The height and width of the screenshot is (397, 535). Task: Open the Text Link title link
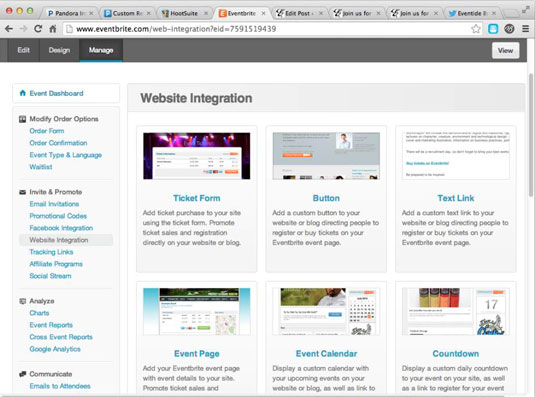tap(456, 198)
